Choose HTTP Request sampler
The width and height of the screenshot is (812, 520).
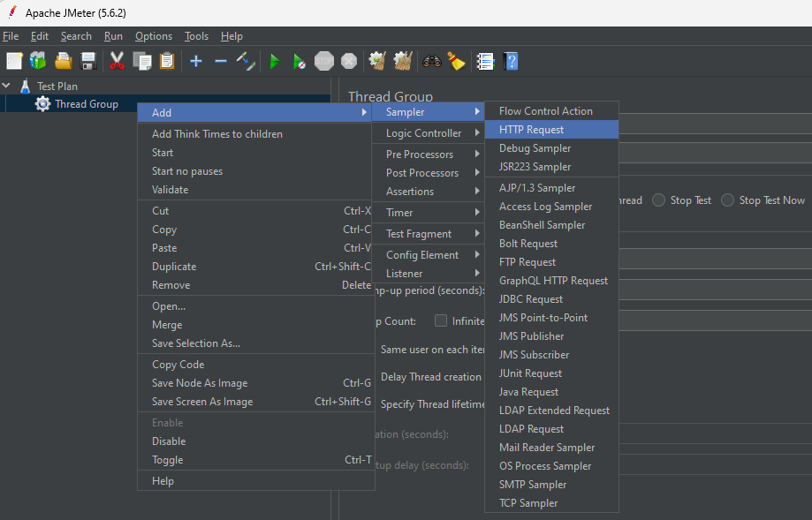tap(551, 130)
